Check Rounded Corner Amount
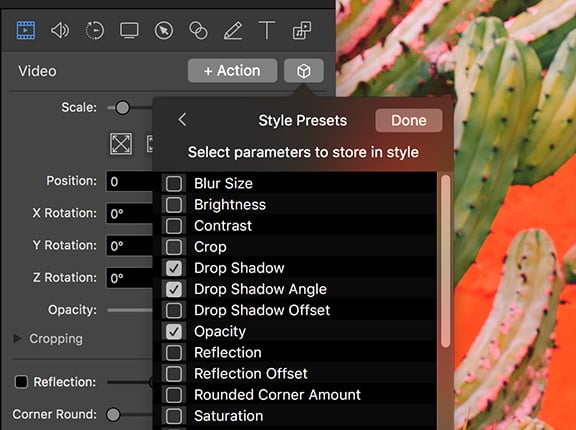 174,395
